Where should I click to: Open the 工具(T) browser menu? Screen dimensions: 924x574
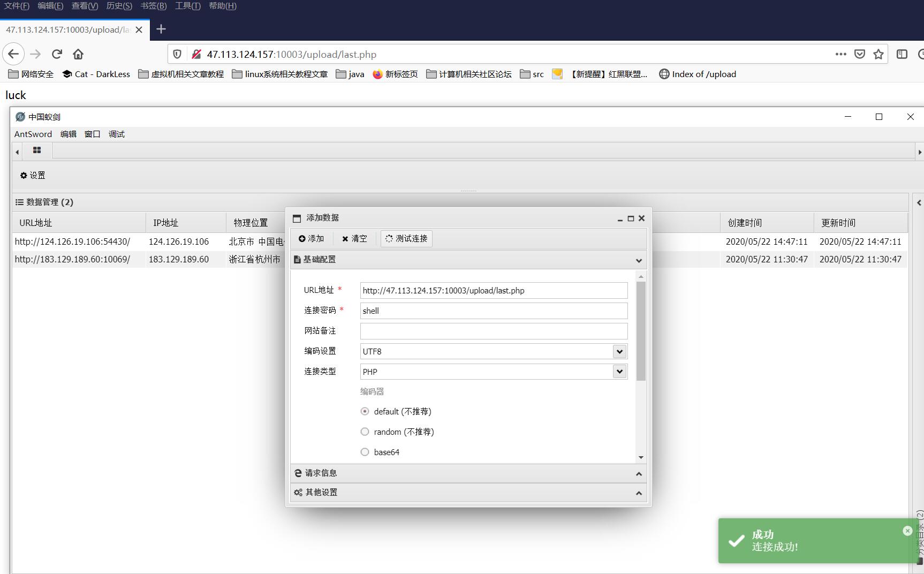tap(187, 6)
